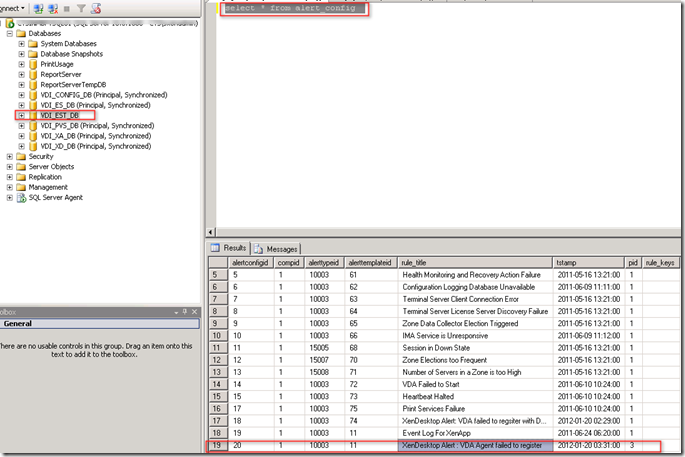
Task: Click the ReportServer database cylinder icon
Action: [x=33, y=75]
